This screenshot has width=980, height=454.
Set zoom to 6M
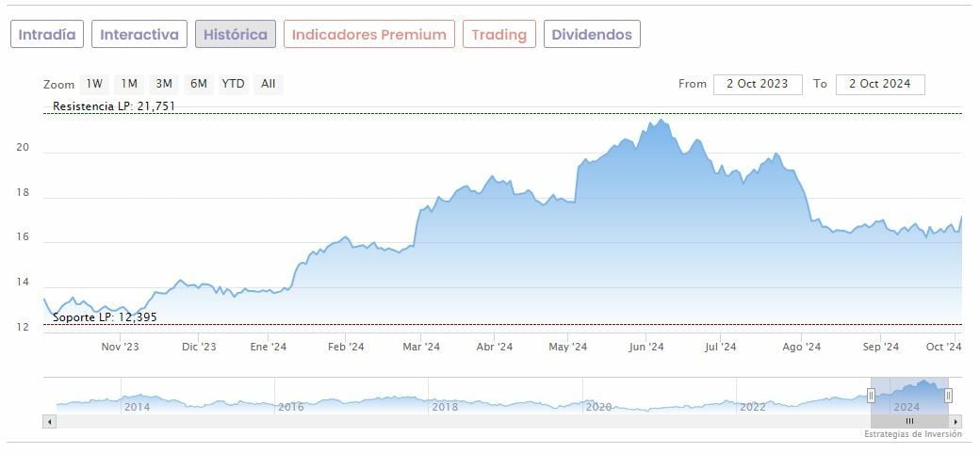point(198,84)
